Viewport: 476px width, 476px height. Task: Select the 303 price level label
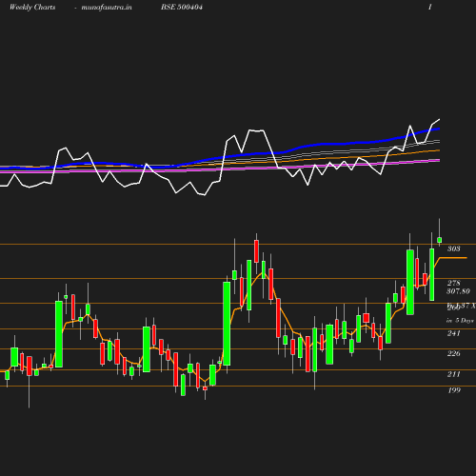click(453, 248)
